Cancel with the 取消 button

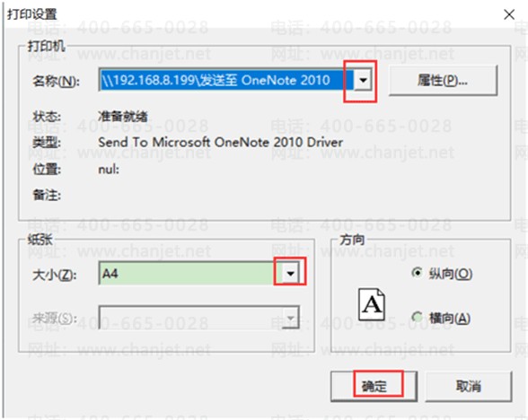[469, 386]
